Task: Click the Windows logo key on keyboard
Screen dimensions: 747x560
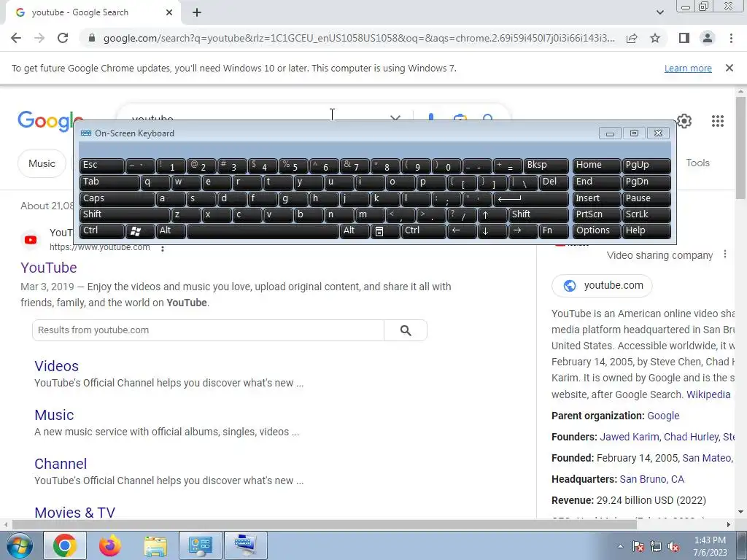Action: [140, 230]
